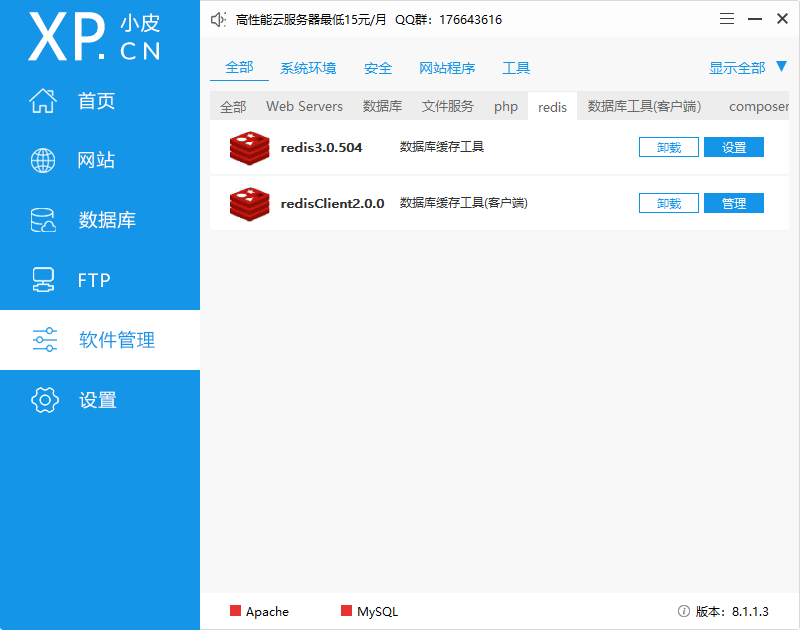The image size is (800, 630).
Task: Click 卸载 for redis3.0.504
Action: tap(668, 147)
